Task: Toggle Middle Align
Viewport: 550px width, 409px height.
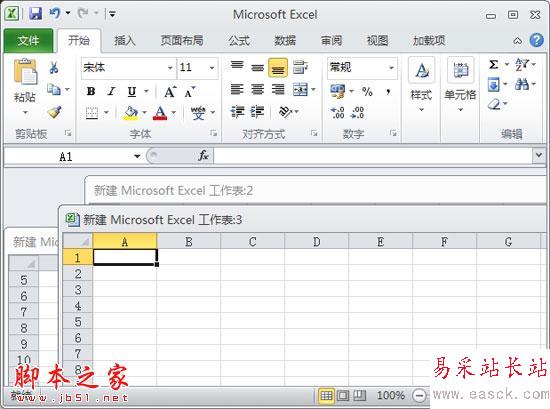Action: 257,67
